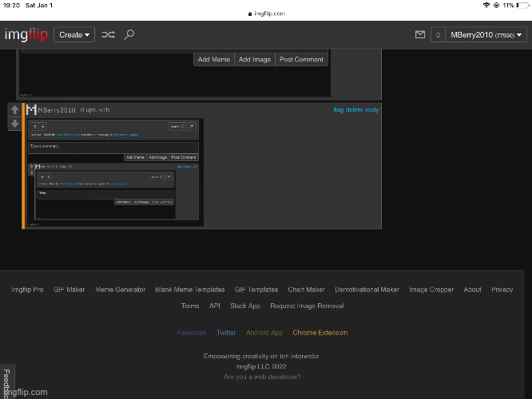Open the Feedback side tab

coord(6,381)
